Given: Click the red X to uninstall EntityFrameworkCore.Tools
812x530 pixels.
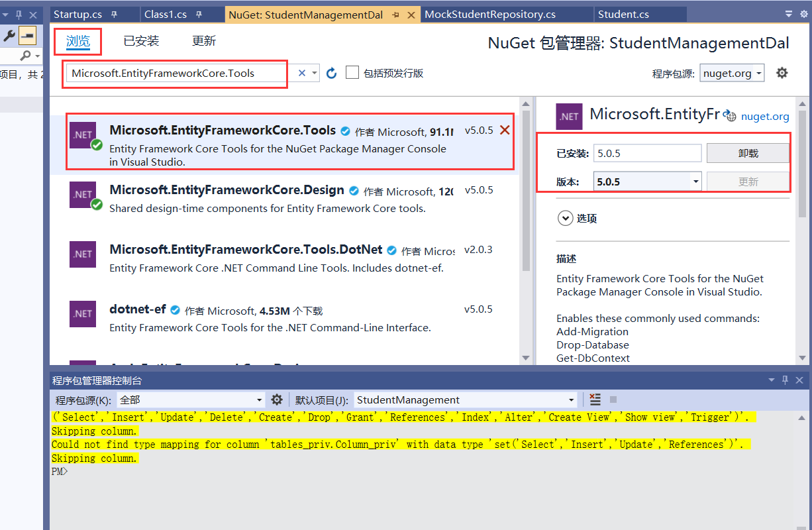Looking at the screenshot, I should (x=505, y=131).
